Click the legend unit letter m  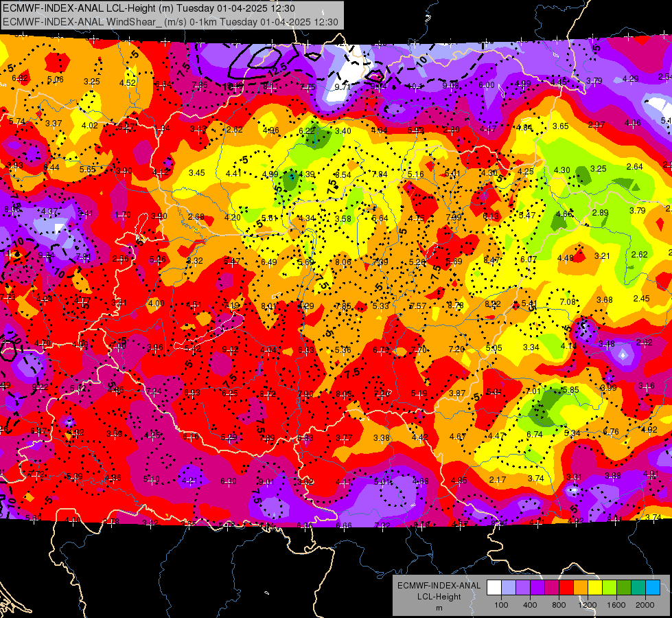tap(439, 608)
